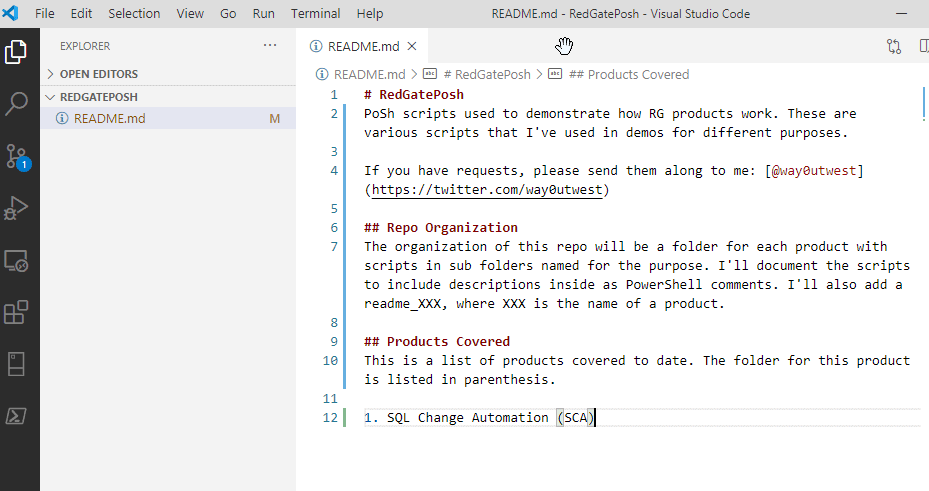Viewport: 929px width, 491px height.
Task: Open the Go menu
Action: pyautogui.click(x=228, y=13)
